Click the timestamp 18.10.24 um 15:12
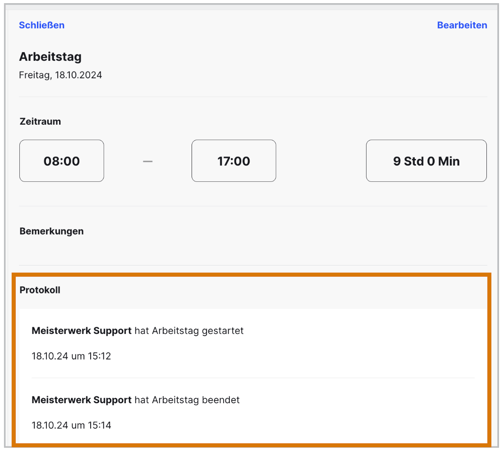The image size is (504, 450). coord(71,356)
